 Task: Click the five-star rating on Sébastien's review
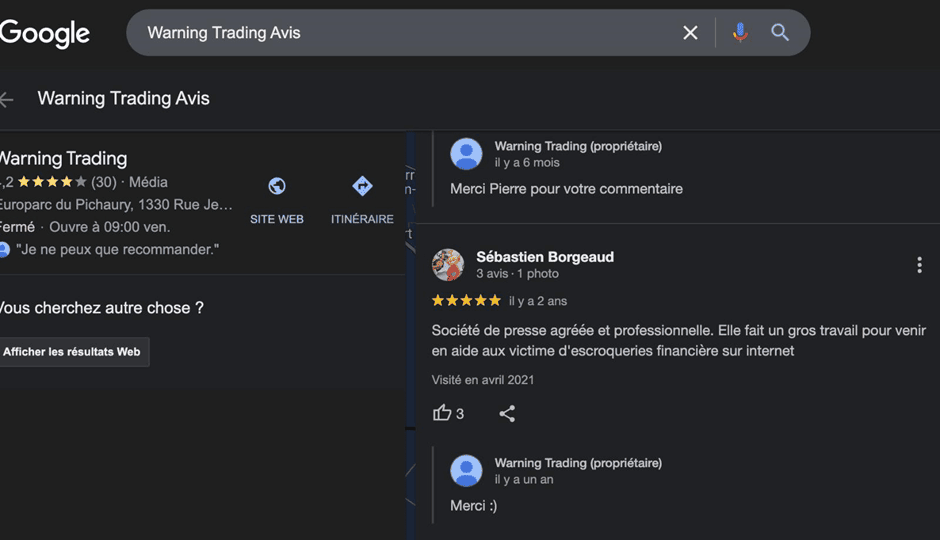click(466, 300)
